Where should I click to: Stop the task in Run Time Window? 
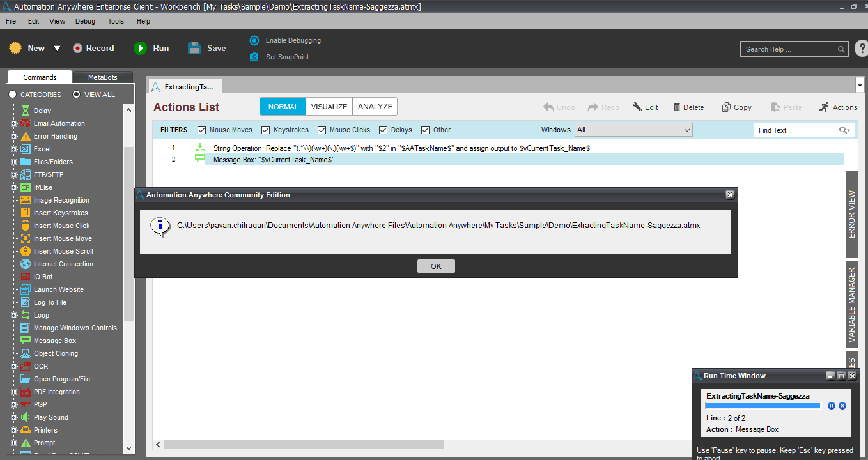click(x=842, y=406)
